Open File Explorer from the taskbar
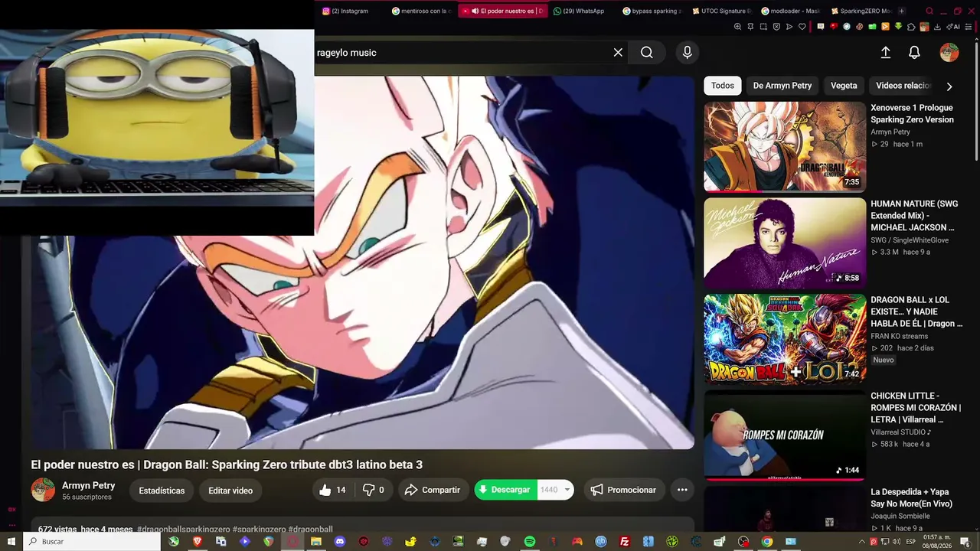 316,542
